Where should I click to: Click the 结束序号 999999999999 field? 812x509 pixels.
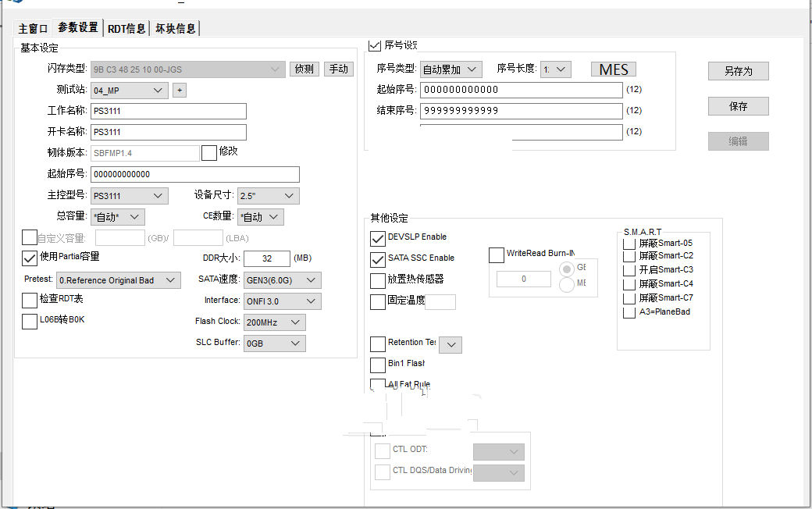tap(522, 111)
